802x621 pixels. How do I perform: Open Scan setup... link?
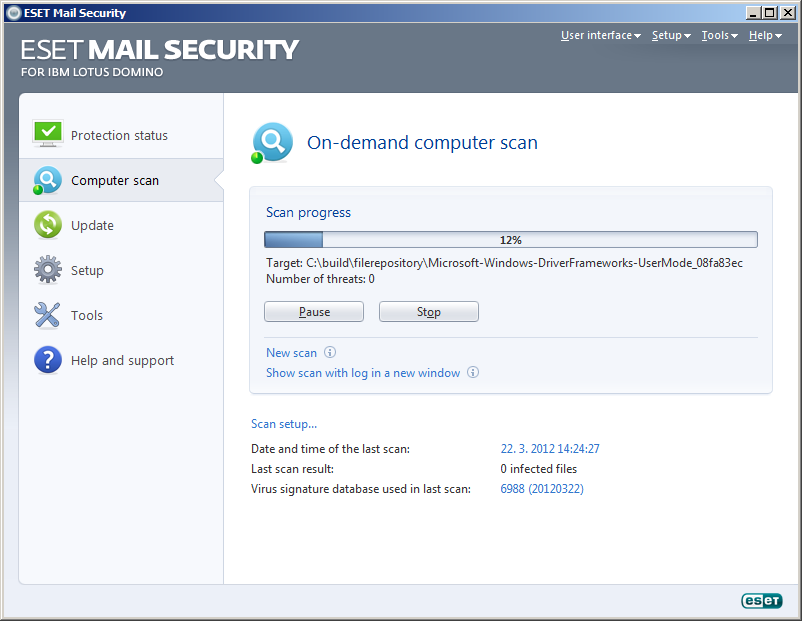click(x=284, y=424)
